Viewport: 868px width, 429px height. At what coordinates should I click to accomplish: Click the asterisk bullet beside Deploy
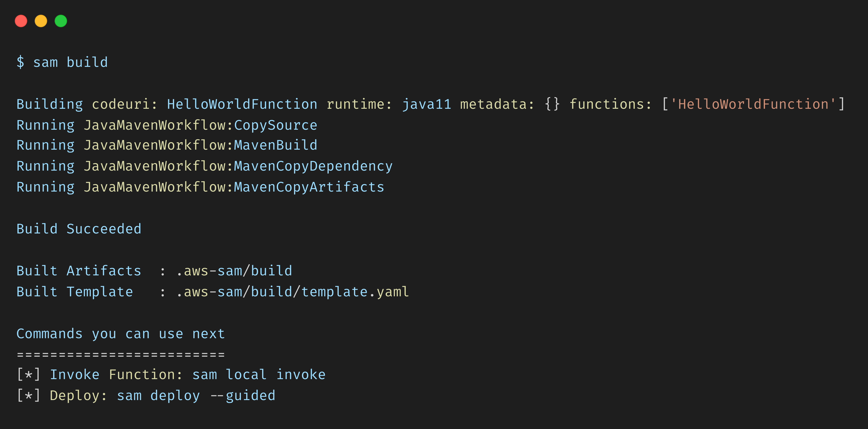tap(29, 396)
